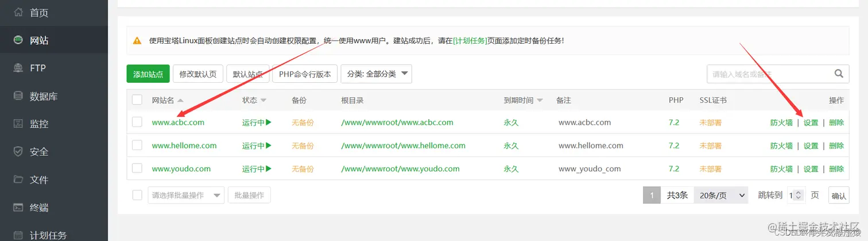The height and width of the screenshot is (241, 868).
Task: Open site www.youdo.com link
Action: click(x=181, y=169)
